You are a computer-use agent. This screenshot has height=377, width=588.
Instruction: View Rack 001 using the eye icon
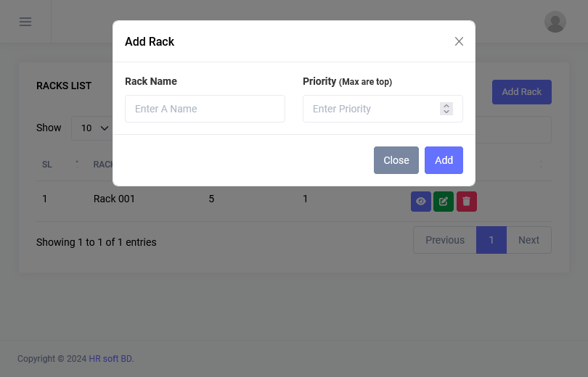(421, 202)
